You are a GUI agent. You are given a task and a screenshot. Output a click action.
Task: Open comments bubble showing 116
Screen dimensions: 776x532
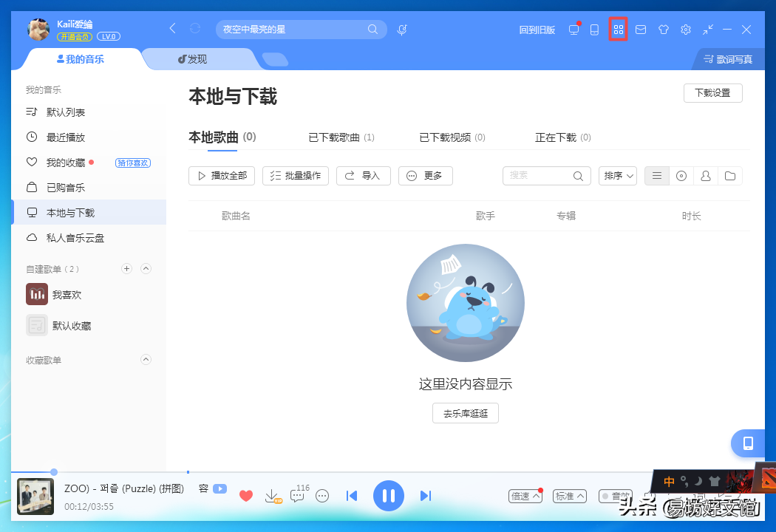tap(299, 494)
